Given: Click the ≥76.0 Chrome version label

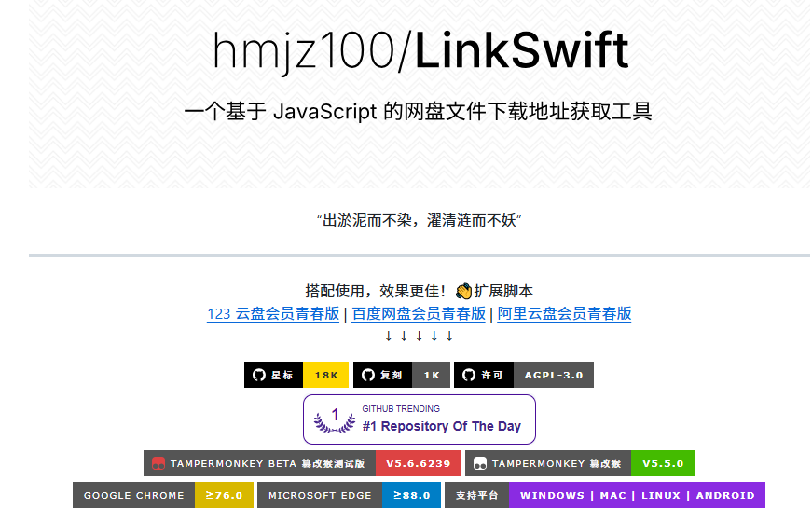Looking at the screenshot, I should (224, 495).
